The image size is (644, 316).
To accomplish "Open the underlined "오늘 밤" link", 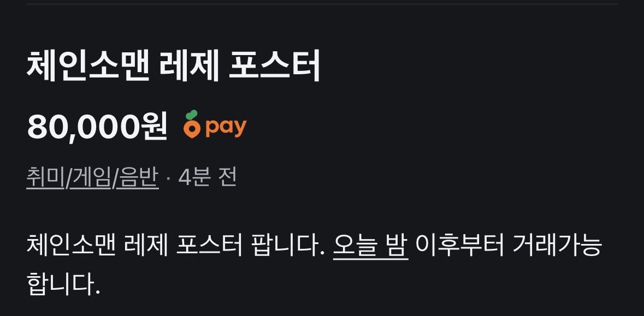I will coord(370,246).
